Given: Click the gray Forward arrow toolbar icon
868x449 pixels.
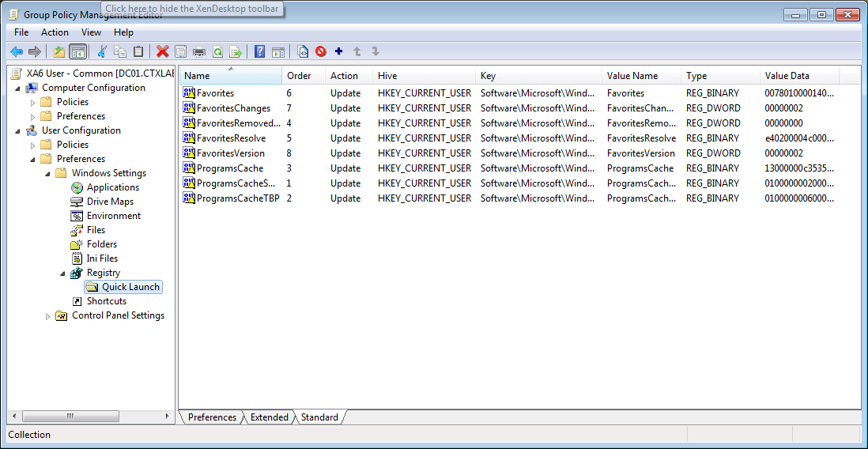Looking at the screenshot, I should pyautogui.click(x=35, y=52).
